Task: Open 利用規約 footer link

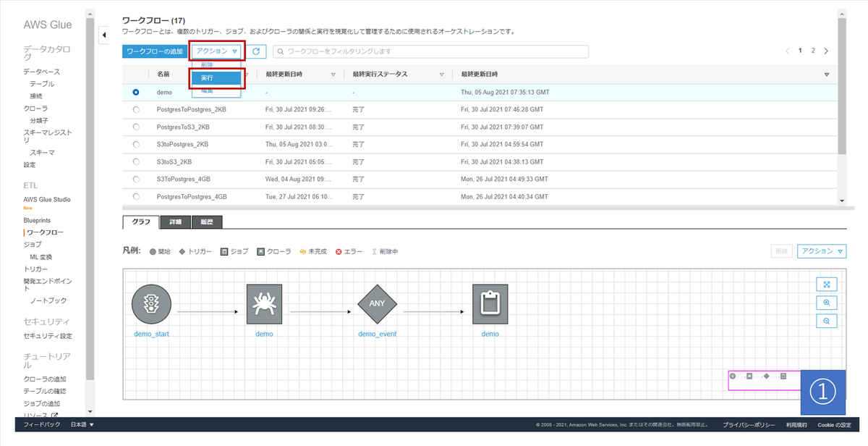Action: (796, 425)
